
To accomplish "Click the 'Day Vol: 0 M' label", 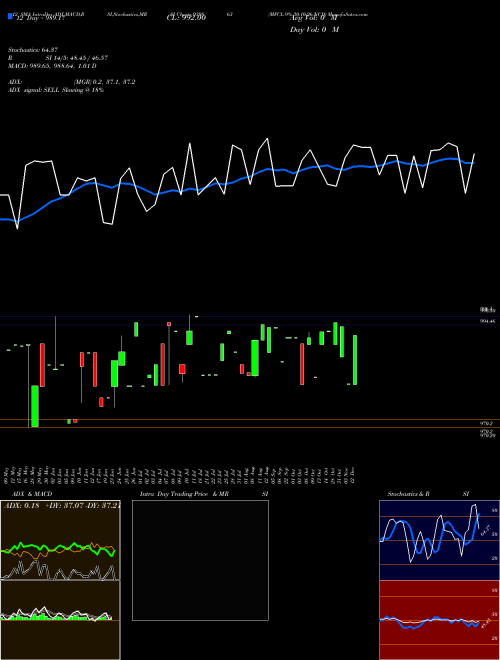I will pos(314,30).
